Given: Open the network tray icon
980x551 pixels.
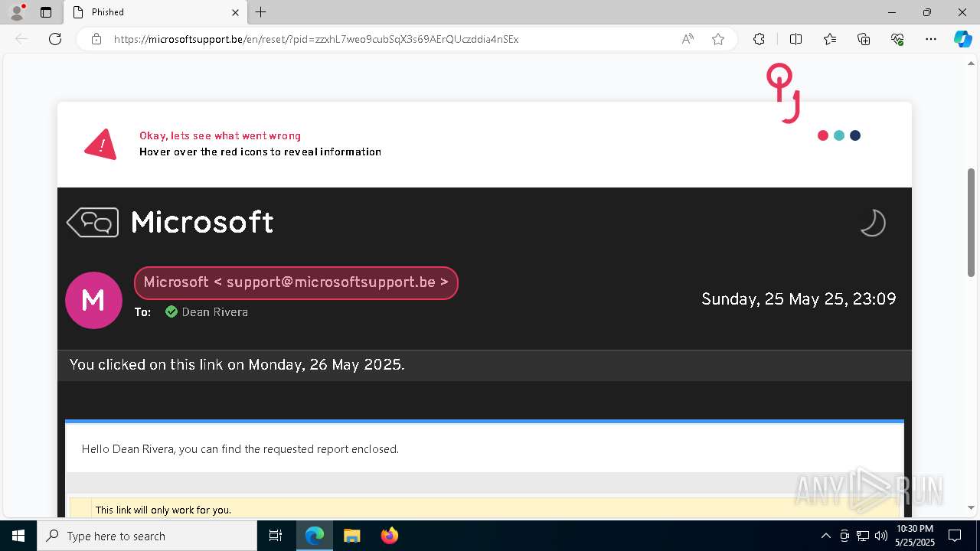Looking at the screenshot, I should [x=863, y=536].
